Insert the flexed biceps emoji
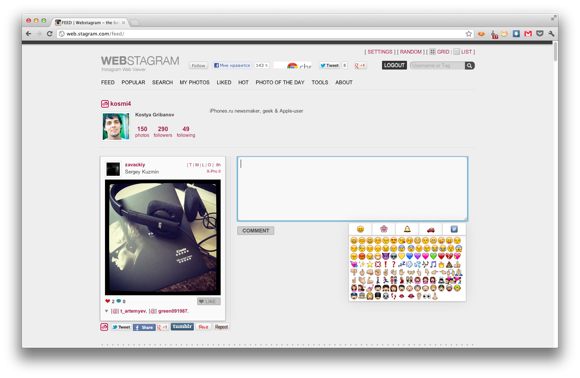The height and width of the screenshot is (378, 580). click(370, 280)
